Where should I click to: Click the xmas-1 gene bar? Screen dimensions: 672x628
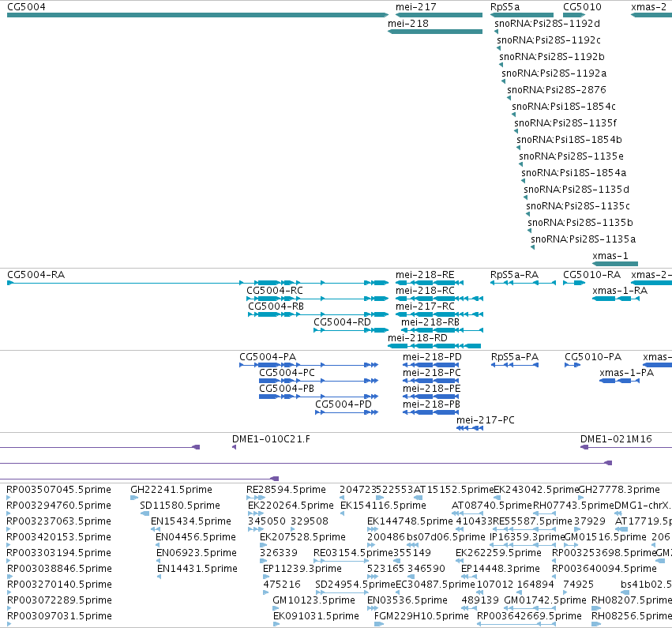[615, 264]
